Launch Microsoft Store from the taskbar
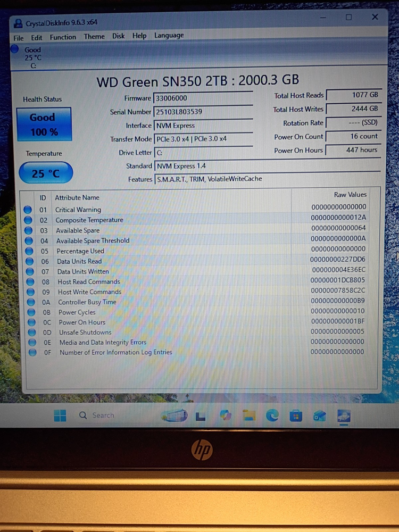The width and height of the screenshot is (399, 532). (x=296, y=415)
